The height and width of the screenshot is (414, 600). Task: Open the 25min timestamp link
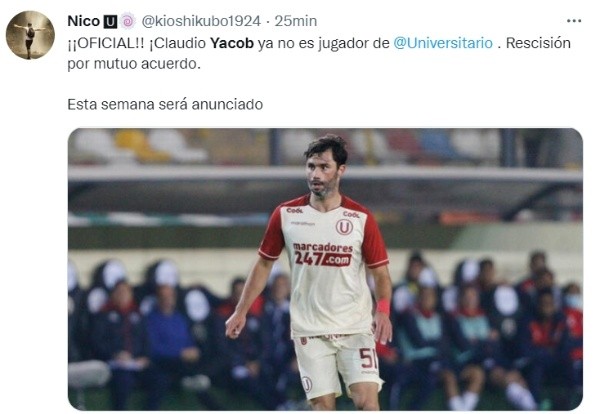click(295, 21)
